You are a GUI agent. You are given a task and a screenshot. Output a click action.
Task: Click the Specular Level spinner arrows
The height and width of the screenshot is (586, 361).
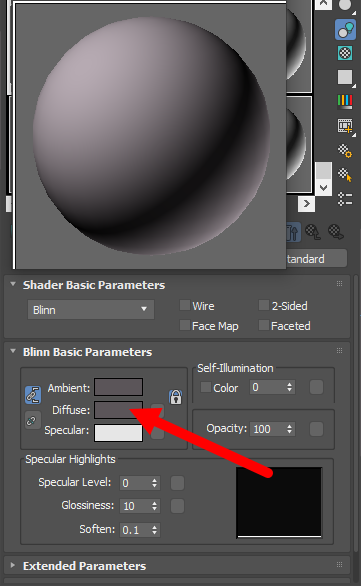[155, 483]
